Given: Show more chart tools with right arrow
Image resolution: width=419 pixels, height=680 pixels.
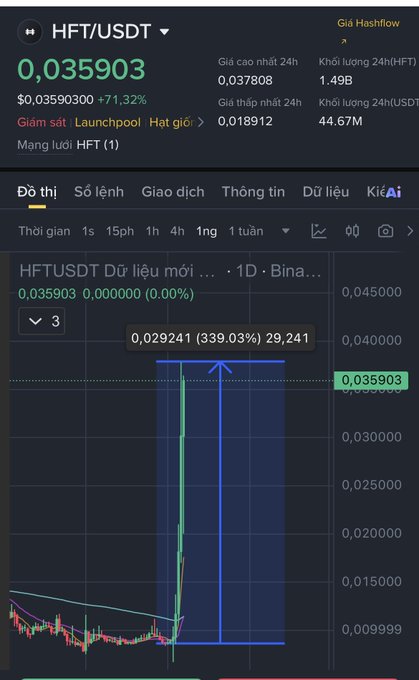Looking at the screenshot, I should [x=410, y=231].
